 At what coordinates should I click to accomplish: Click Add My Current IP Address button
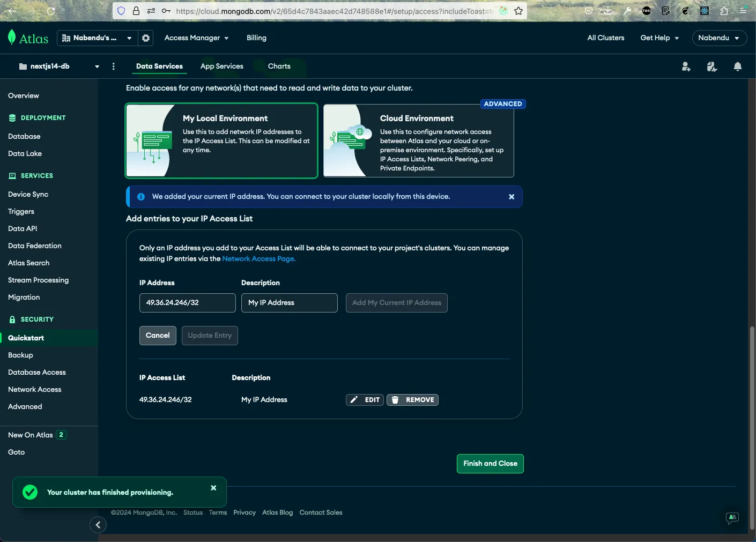coord(397,303)
